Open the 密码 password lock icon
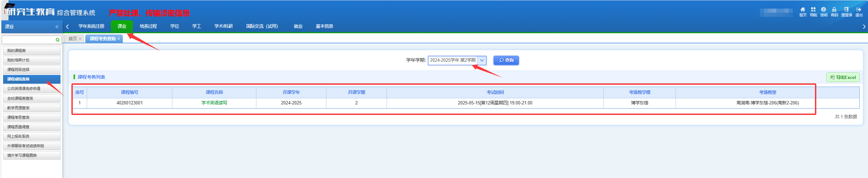This screenshot has height=178, width=868. tap(834, 10)
